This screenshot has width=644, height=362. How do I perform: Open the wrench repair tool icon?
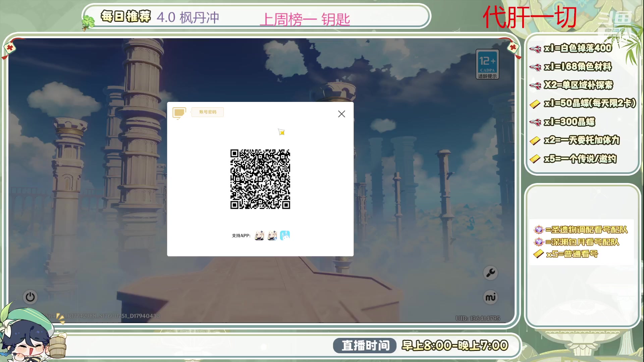(490, 273)
